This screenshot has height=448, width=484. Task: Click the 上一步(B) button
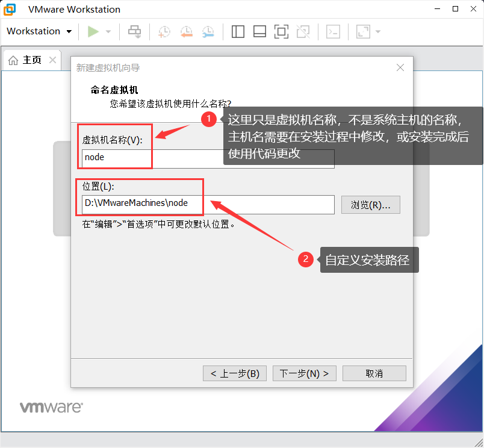234,373
